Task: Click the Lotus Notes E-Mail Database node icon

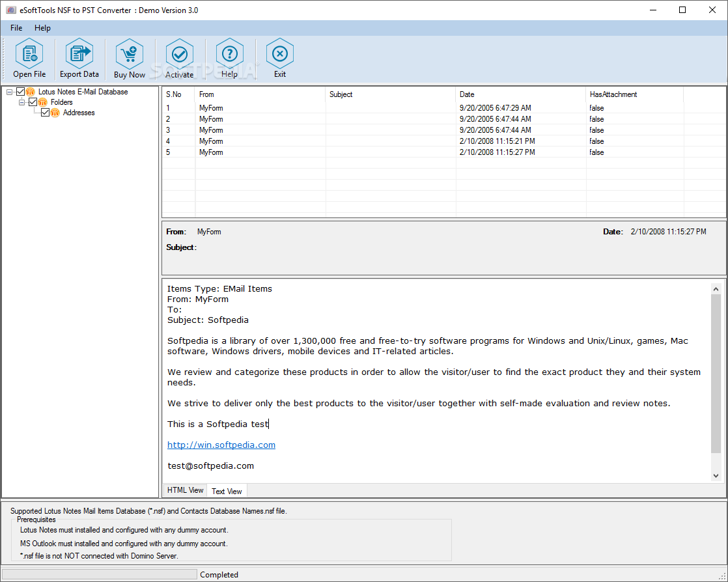Action: [x=31, y=92]
